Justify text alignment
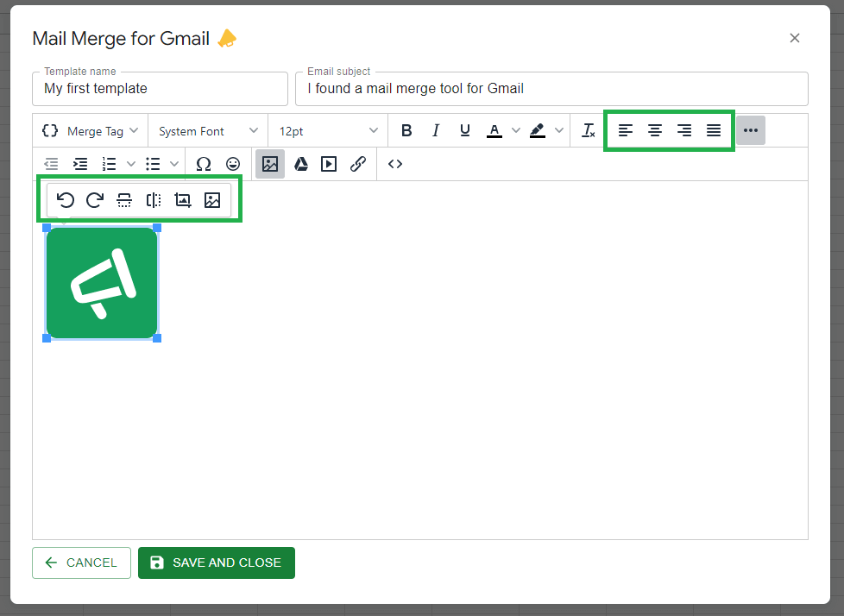 point(714,130)
